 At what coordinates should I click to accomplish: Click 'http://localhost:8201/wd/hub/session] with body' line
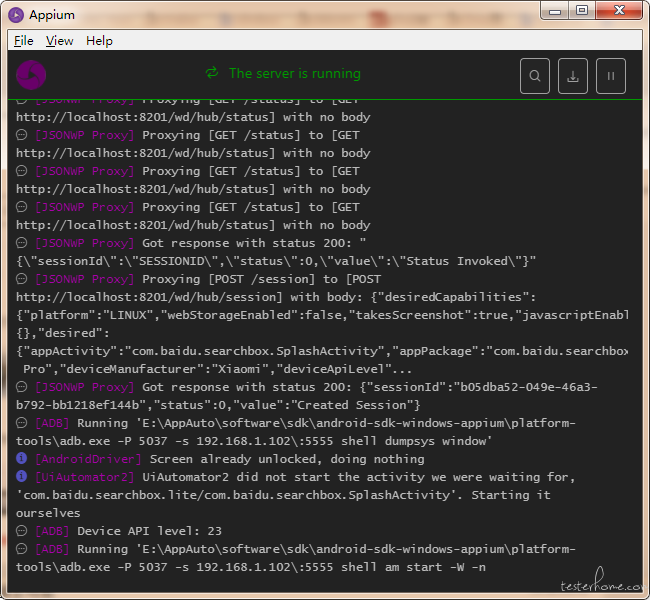[x=276, y=297]
